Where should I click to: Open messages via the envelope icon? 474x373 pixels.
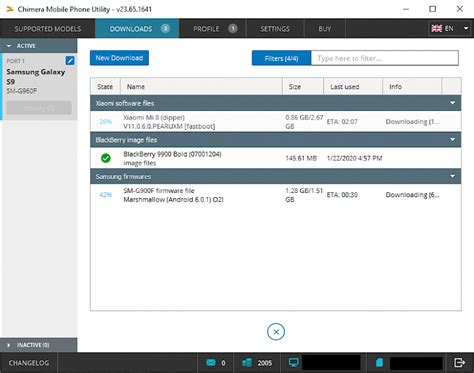click(x=211, y=362)
